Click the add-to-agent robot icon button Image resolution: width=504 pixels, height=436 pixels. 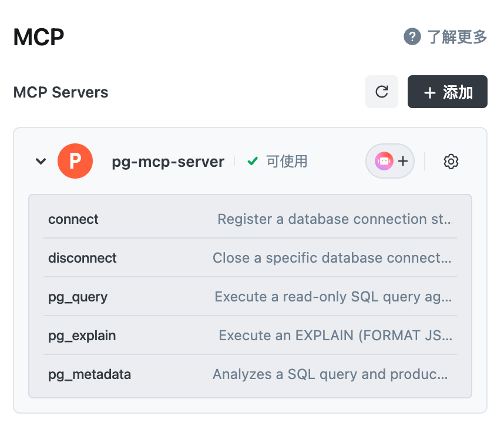click(390, 161)
